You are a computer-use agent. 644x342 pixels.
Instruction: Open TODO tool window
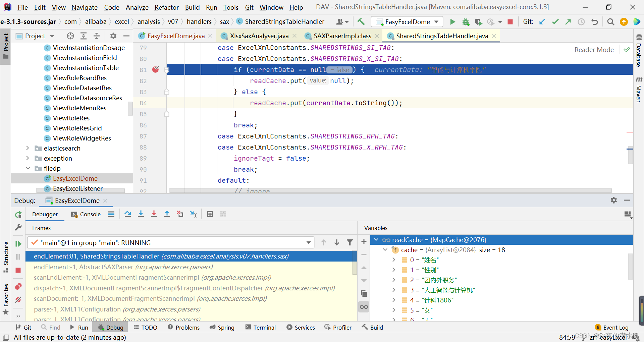(145, 327)
